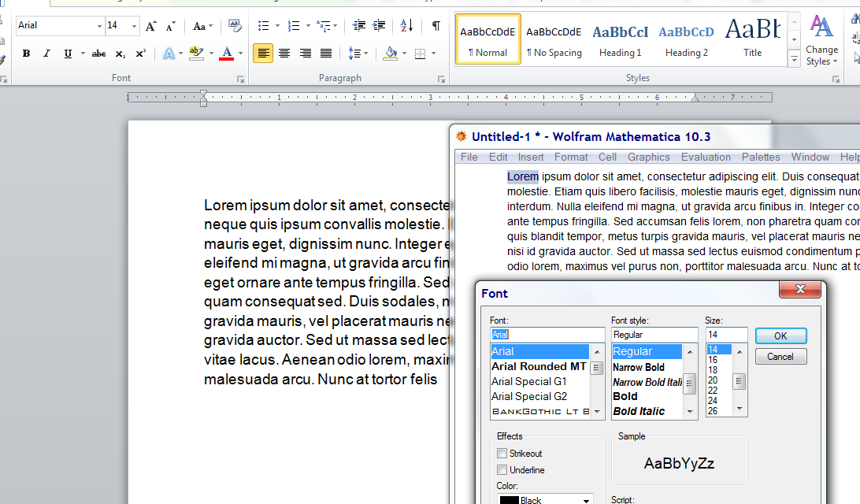
Task: Click Cancel in the Font dialog
Action: point(780,357)
